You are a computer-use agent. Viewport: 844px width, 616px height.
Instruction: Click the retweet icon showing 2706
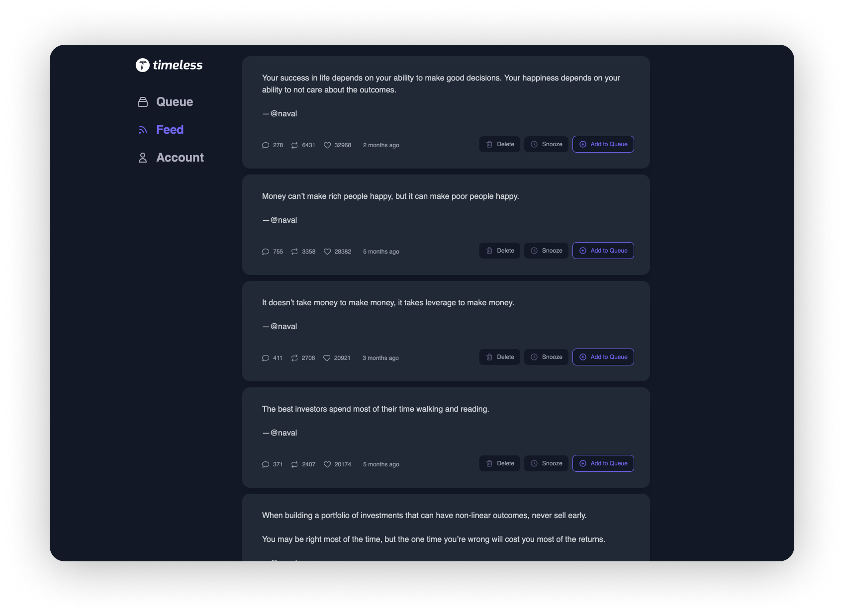[x=294, y=358]
